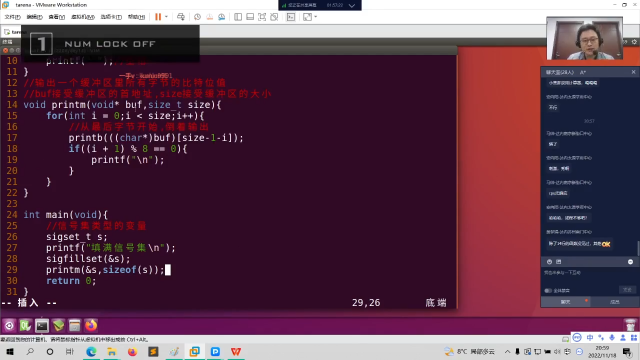Open the VMware 文件 menu

click(x=12, y=17)
